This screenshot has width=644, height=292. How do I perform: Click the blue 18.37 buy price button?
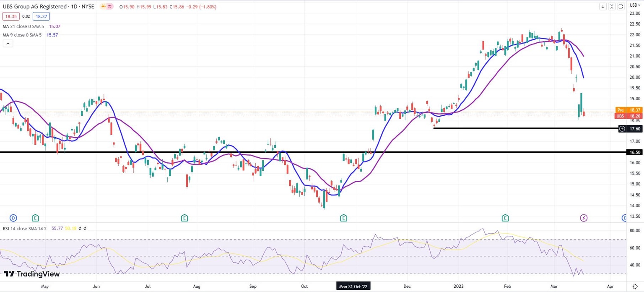pos(42,16)
